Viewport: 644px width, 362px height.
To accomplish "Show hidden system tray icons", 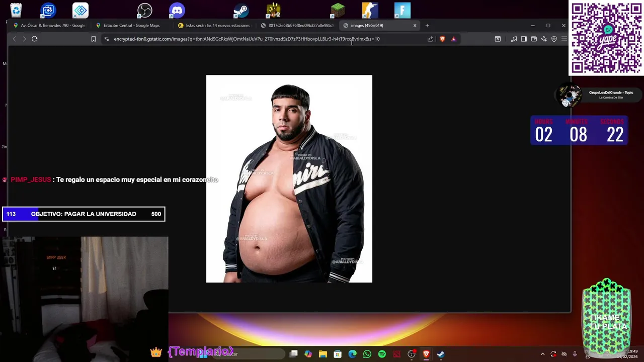I will [542, 354].
